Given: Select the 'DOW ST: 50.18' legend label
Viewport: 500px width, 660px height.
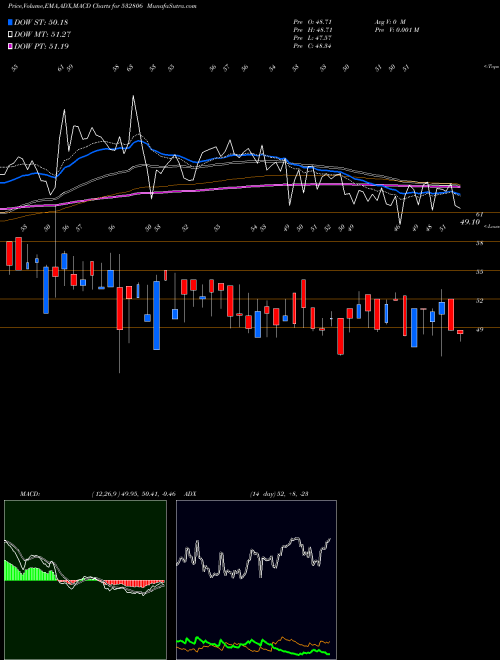Looking at the screenshot, I should (x=41, y=22).
